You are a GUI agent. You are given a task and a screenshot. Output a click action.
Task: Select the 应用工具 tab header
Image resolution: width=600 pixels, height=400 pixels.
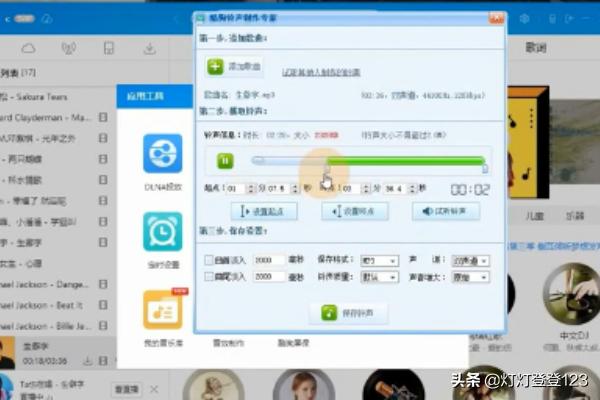[x=145, y=96]
